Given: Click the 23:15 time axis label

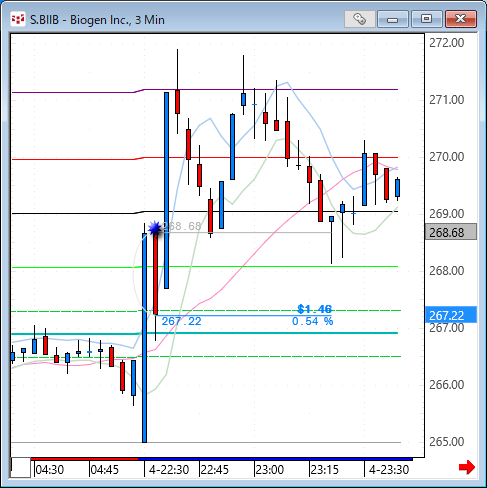Looking at the screenshot, I should coord(324,470).
